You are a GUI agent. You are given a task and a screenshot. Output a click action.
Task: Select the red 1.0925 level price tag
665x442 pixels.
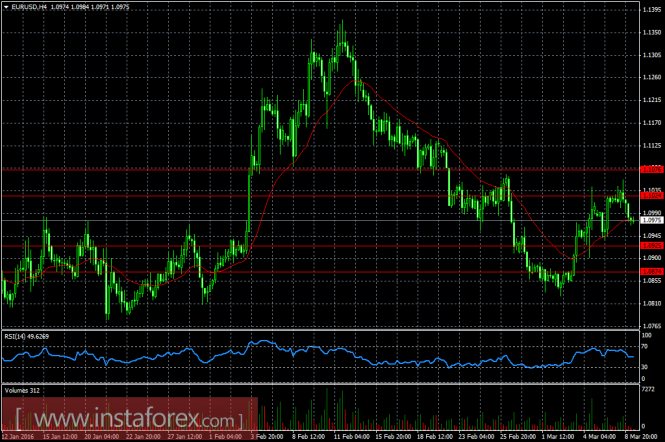tap(652, 246)
